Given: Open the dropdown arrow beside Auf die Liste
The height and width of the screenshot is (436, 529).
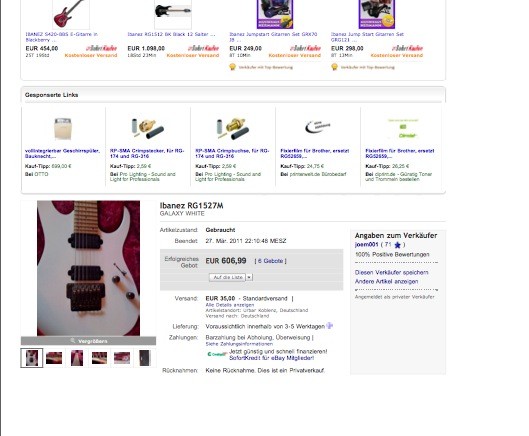Looking at the screenshot, I should pos(249,277).
